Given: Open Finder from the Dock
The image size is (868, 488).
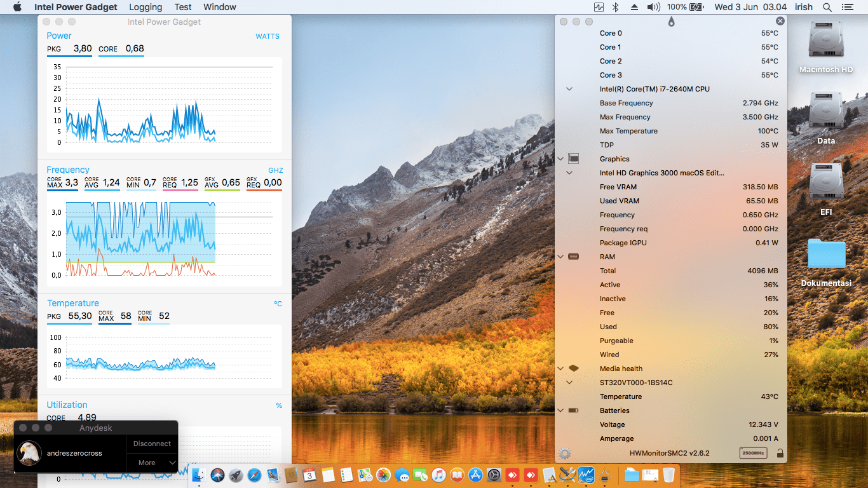Looking at the screenshot, I should (198, 475).
